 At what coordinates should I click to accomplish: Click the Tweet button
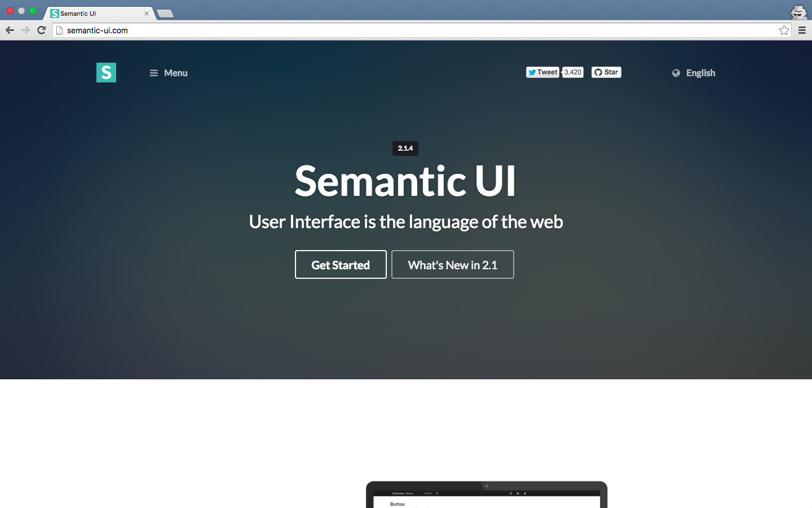pos(542,72)
